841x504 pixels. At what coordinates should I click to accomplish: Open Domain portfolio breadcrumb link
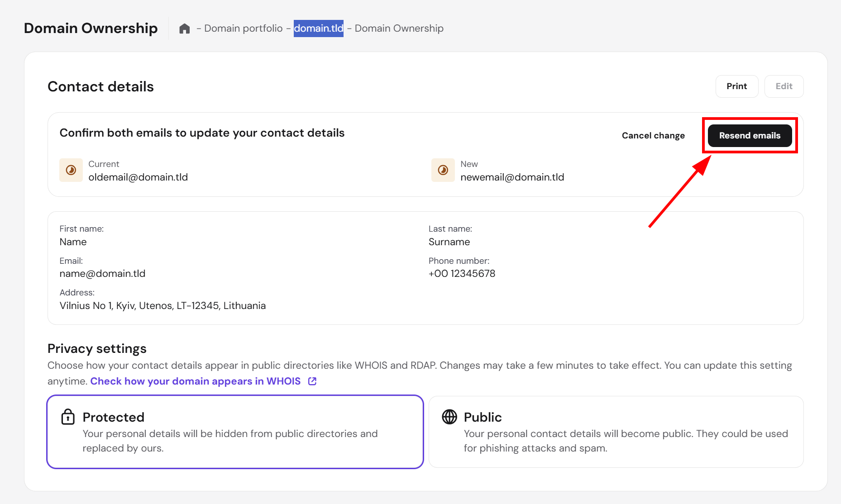point(244,29)
